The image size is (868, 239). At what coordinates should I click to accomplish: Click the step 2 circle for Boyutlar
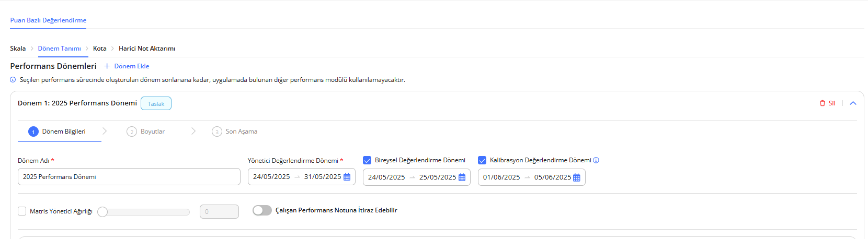(132, 132)
